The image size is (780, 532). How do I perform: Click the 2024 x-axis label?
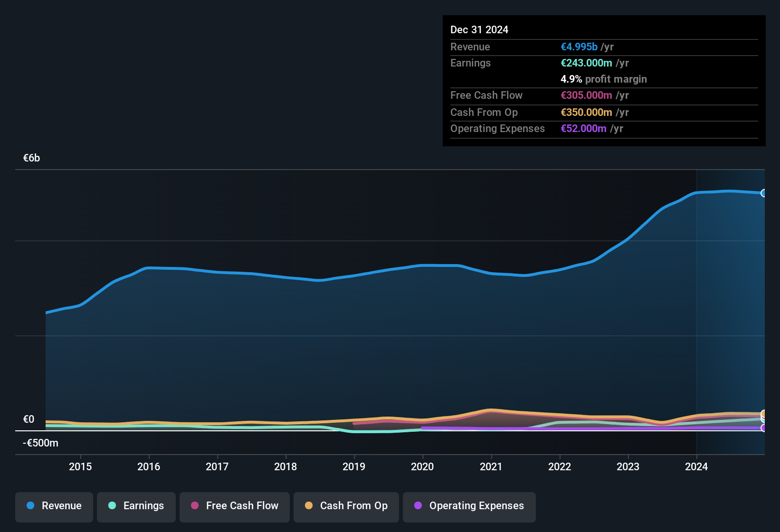pos(696,466)
